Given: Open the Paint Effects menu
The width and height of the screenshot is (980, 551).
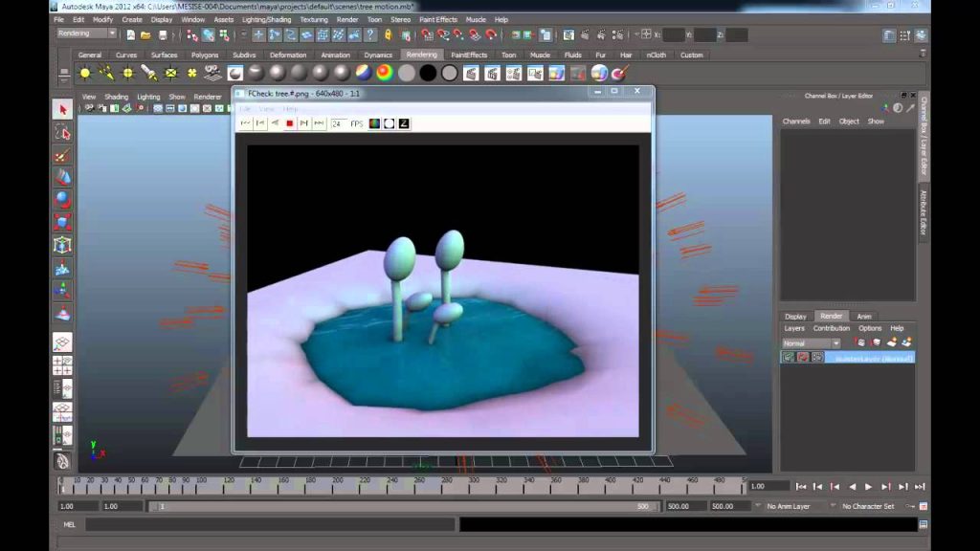Looking at the screenshot, I should [x=438, y=19].
